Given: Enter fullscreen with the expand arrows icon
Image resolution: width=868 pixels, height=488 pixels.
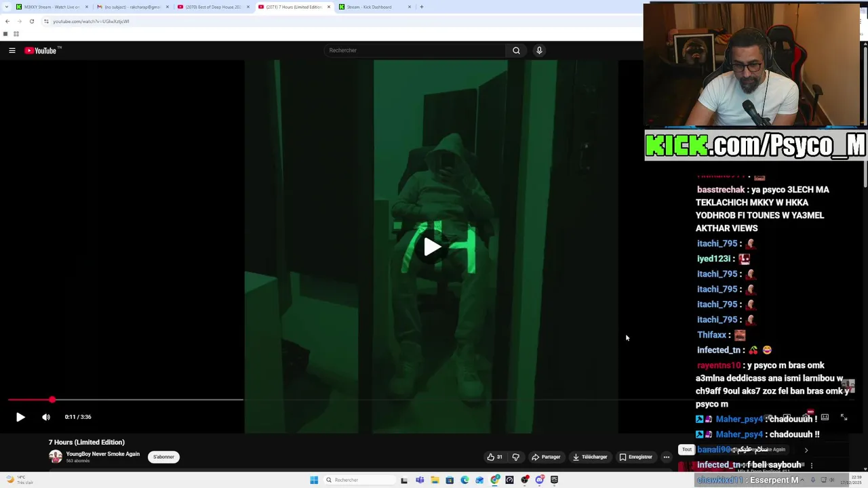Looking at the screenshot, I should point(844,418).
